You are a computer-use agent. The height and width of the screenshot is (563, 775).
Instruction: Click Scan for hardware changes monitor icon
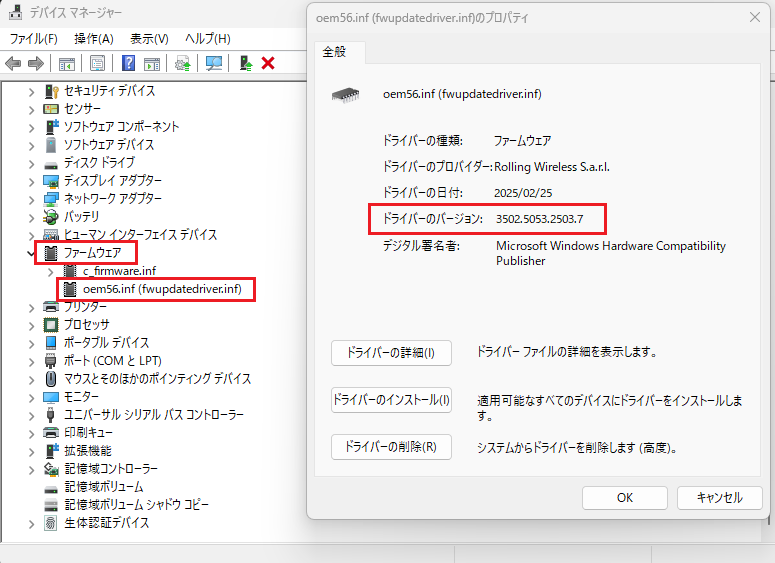tap(214, 63)
